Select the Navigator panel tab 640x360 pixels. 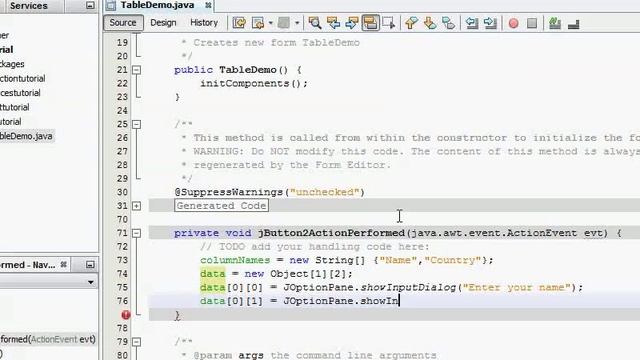point(28,265)
